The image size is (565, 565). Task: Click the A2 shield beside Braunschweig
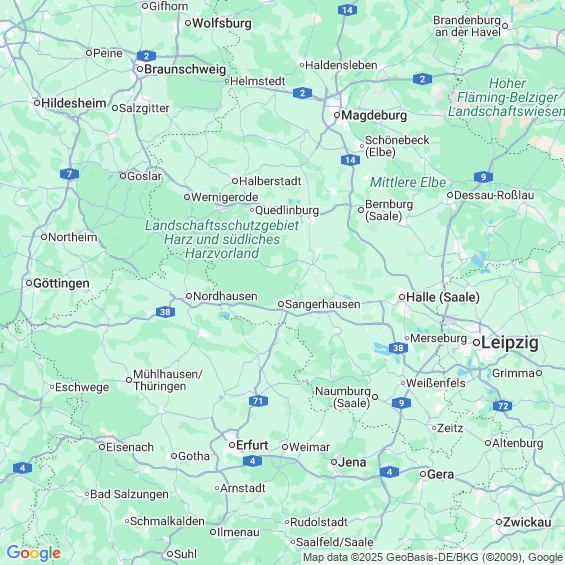click(146, 56)
